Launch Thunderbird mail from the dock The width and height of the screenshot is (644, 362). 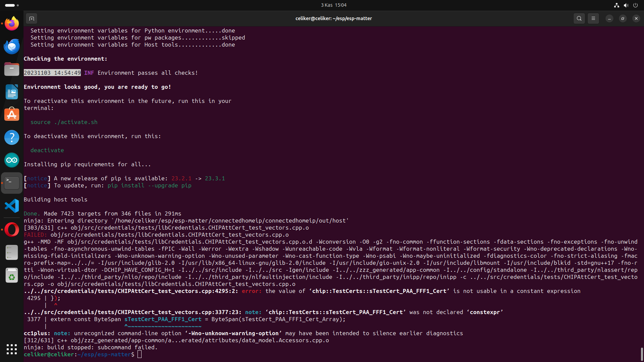[x=12, y=46]
